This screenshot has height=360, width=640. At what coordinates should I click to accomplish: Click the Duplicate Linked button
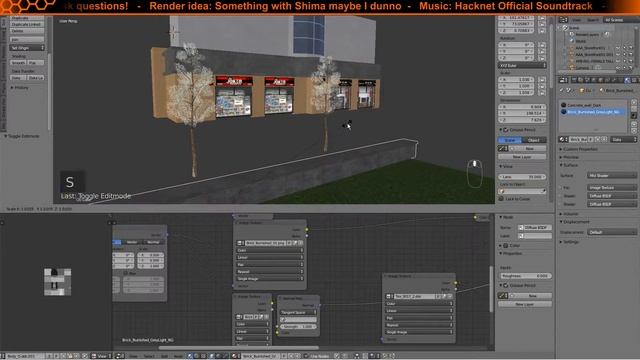[27, 24]
